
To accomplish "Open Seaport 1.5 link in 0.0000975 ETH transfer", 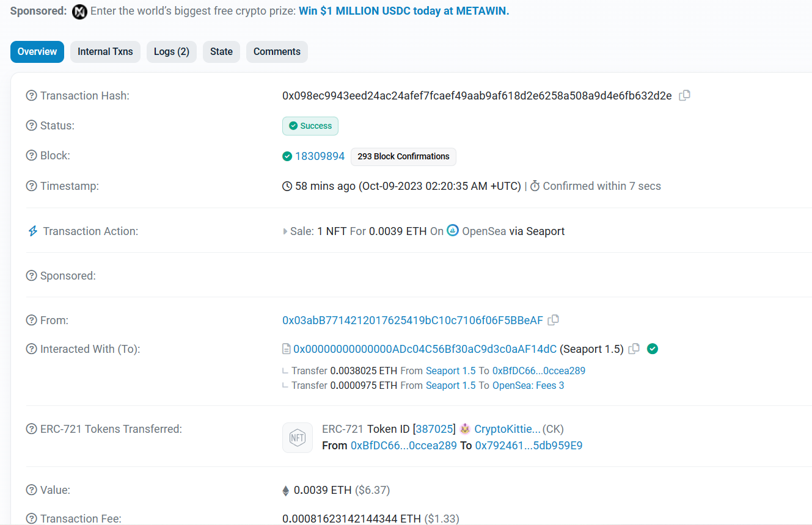I will 450,385.
